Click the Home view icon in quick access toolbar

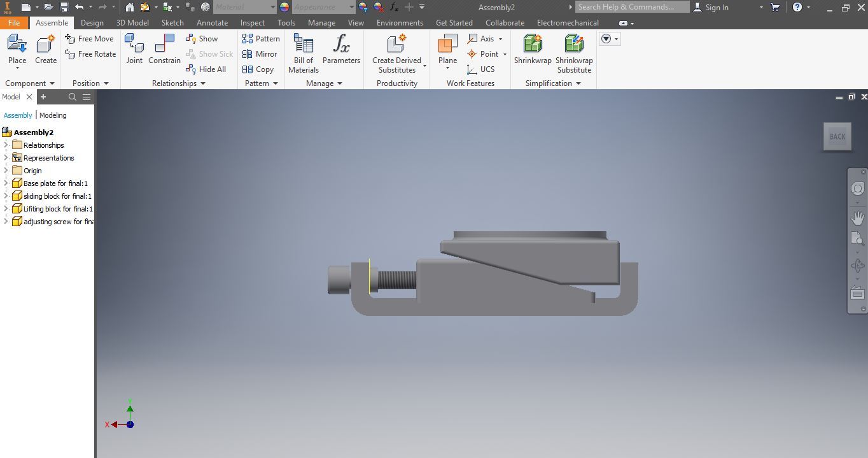(x=130, y=7)
